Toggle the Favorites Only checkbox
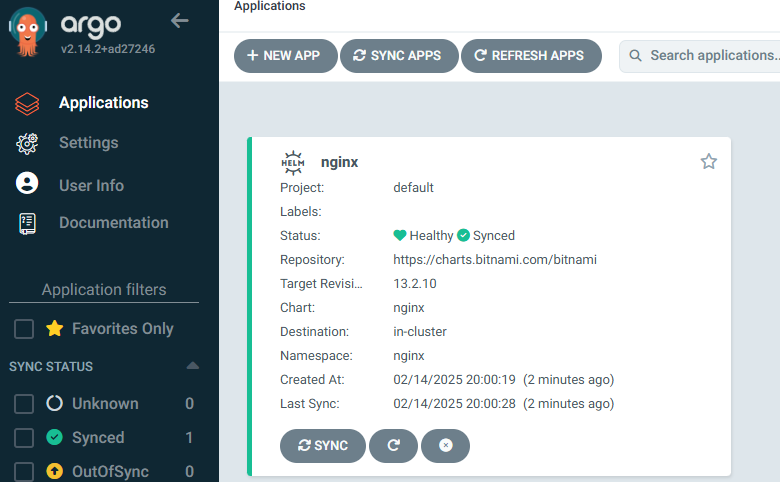The width and height of the screenshot is (780, 482). [24, 329]
